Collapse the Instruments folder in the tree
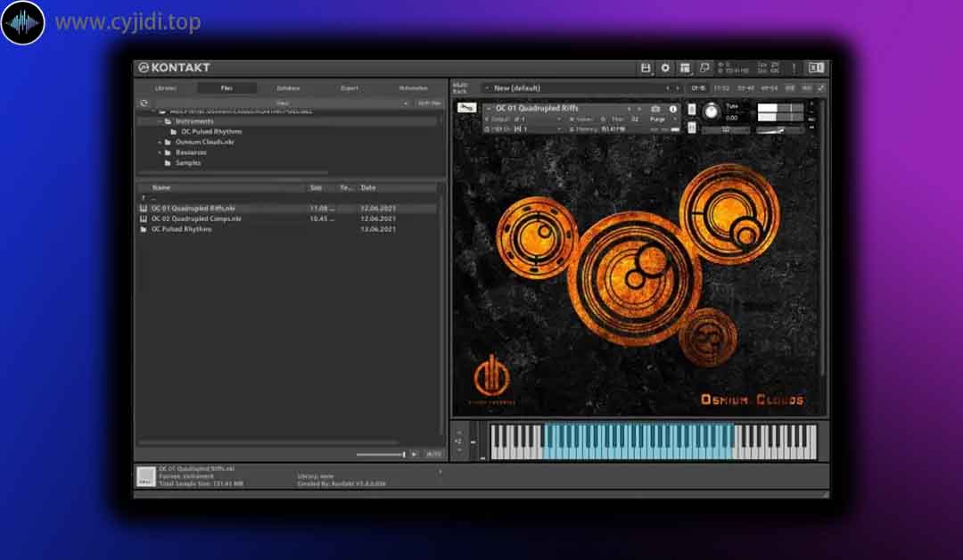Image resolution: width=963 pixels, height=560 pixels. coord(160,121)
